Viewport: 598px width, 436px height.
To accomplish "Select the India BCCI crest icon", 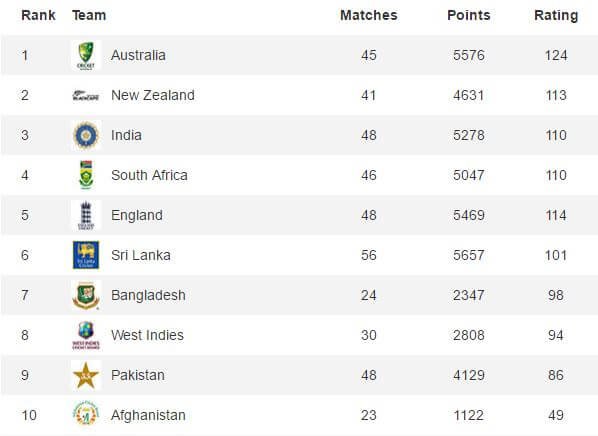I will click(x=86, y=135).
